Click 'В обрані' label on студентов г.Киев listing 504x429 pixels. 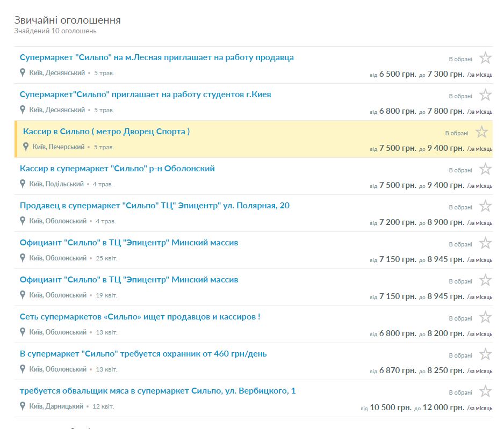tap(460, 96)
